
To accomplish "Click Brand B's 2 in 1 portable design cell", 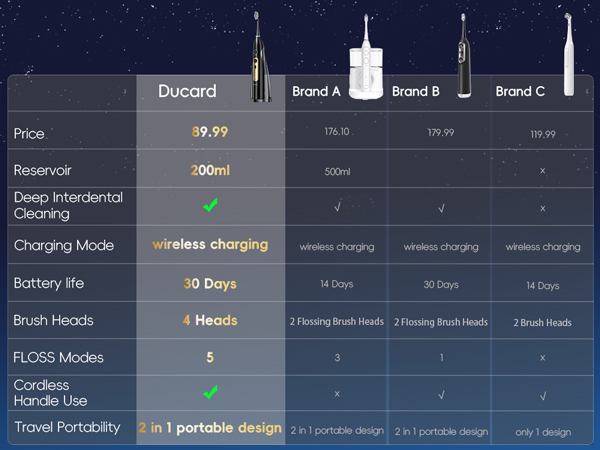I will (441, 432).
